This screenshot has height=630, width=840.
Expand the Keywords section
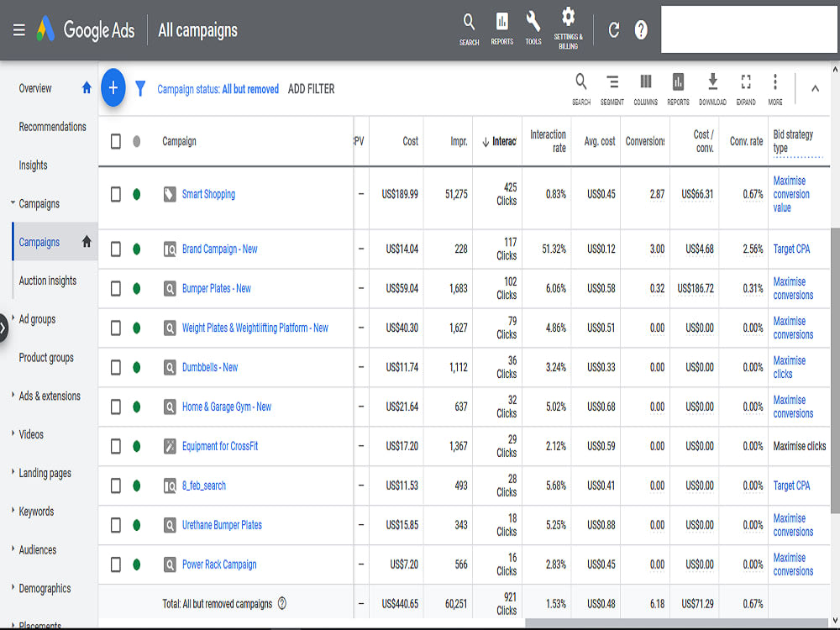[13, 510]
